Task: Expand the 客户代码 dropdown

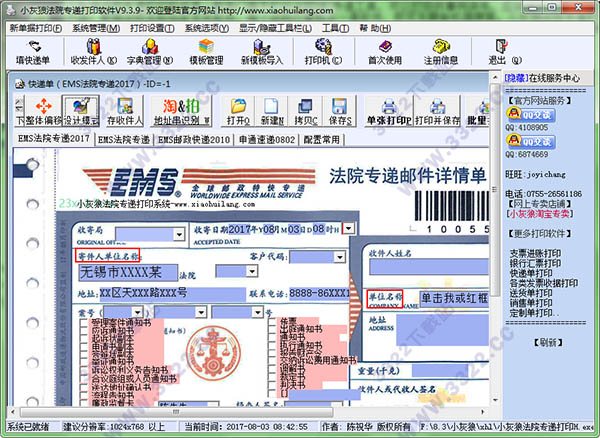Action: 339,257
